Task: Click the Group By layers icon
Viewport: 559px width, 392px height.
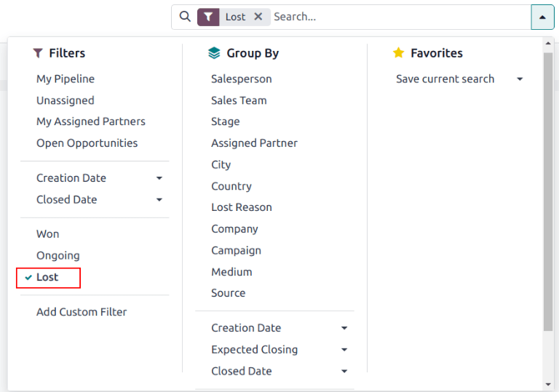Action: (x=213, y=53)
